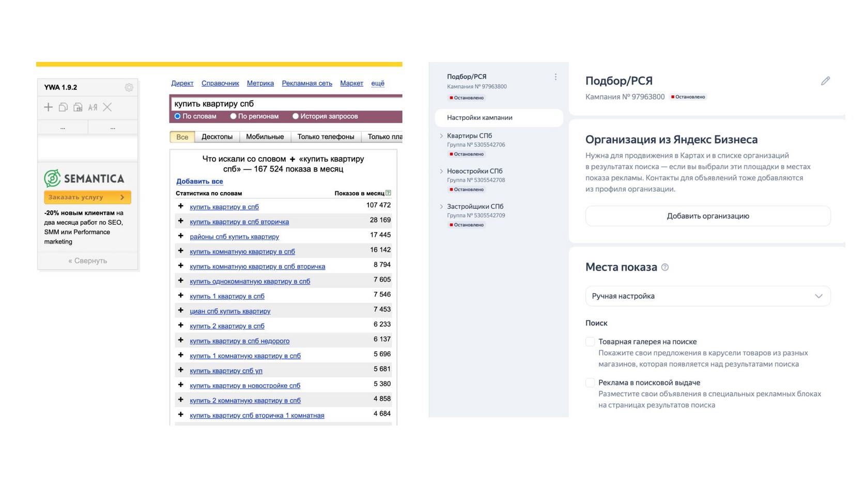Click the YWA add plus icon
This screenshot has height=488, width=868.
pos(48,107)
